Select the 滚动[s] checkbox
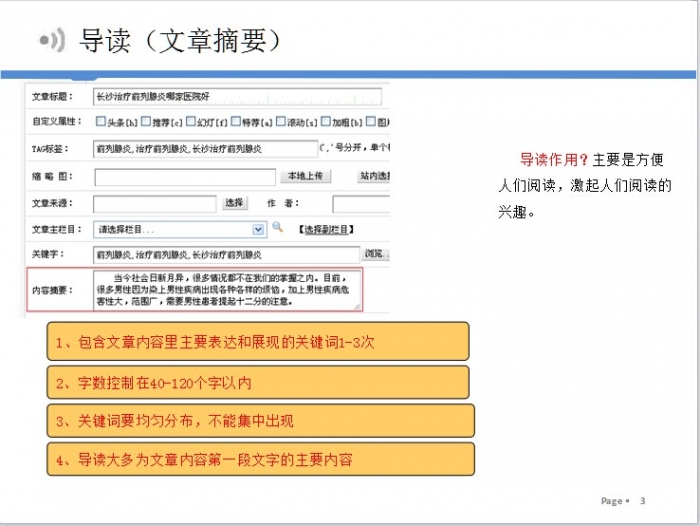Viewport: 700px width, 526px height. click(283, 122)
